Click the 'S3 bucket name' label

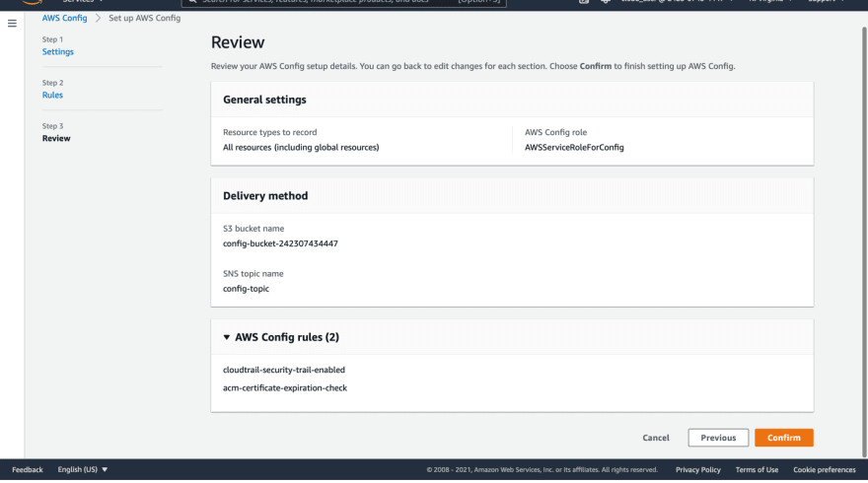[x=253, y=229]
